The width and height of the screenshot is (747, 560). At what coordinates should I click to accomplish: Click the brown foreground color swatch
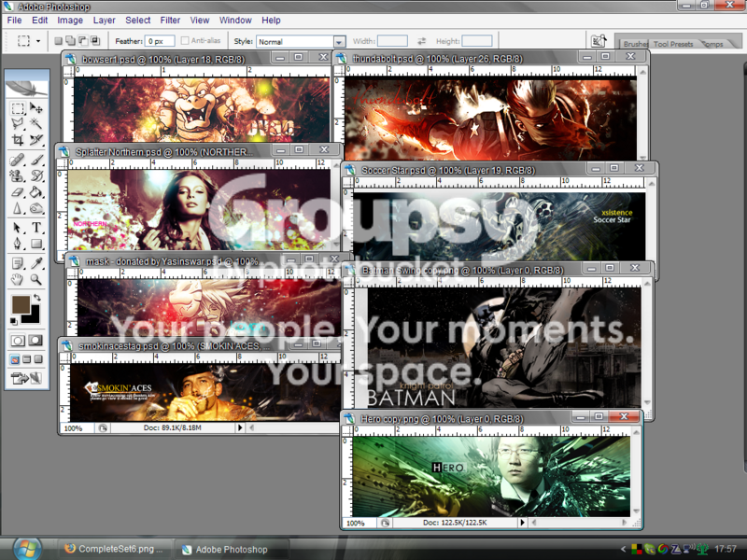(21, 305)
